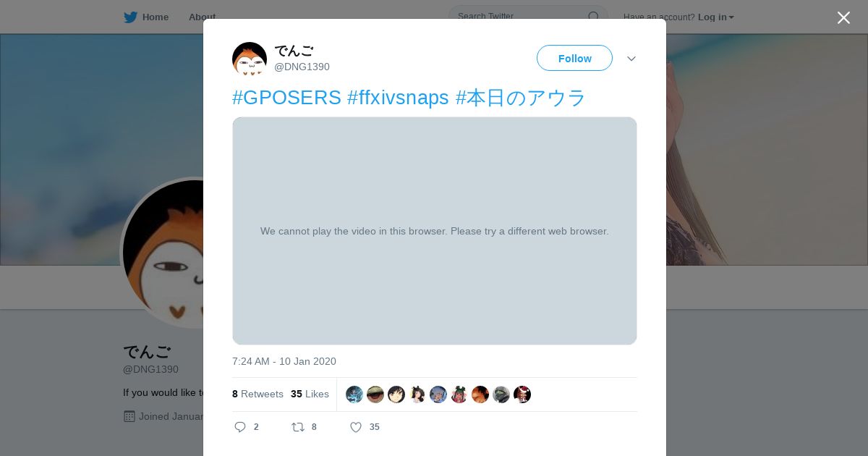Screen dimensions: 868x456
Task: Open the #ffxivsnaps hashtag link
Action: pyautogui.click(x=398, y=98)
